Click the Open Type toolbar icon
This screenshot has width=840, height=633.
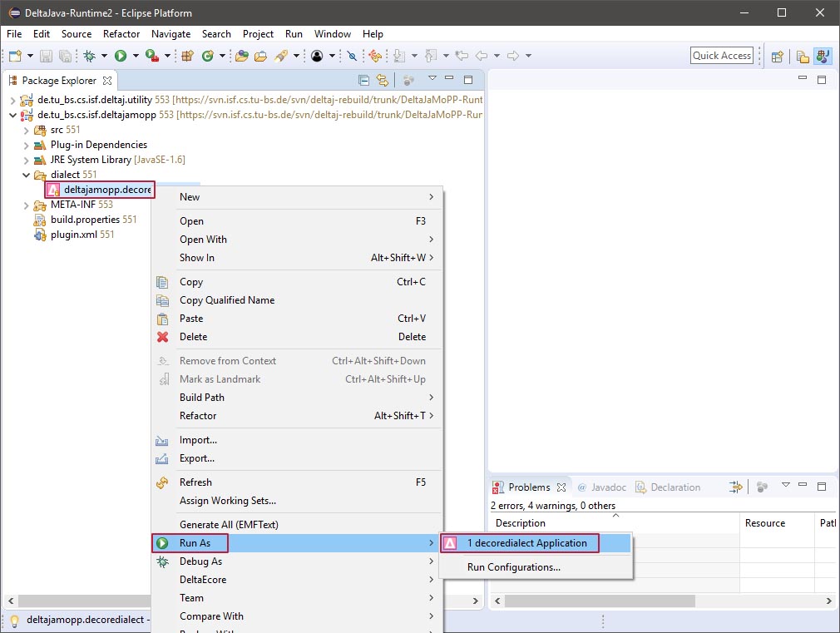pos(241,56)
